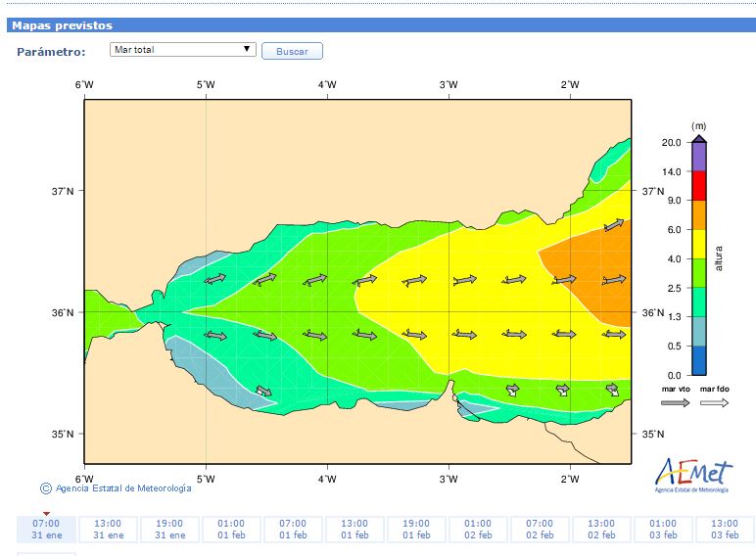
Task: Select the 01:00 01 feb time step
Action: [231, 530]
